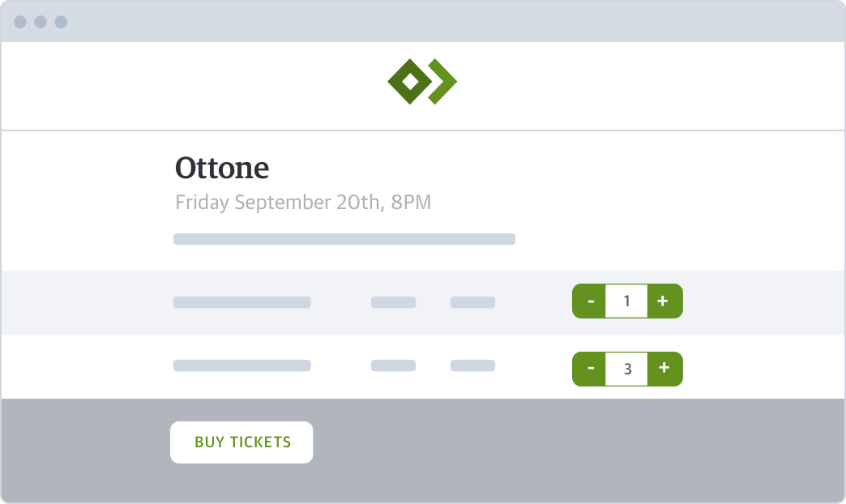The image size is (846, 504).
Task: Click the green diamond arrow logo
Action: pyautogui.click(x=422, y=82)
